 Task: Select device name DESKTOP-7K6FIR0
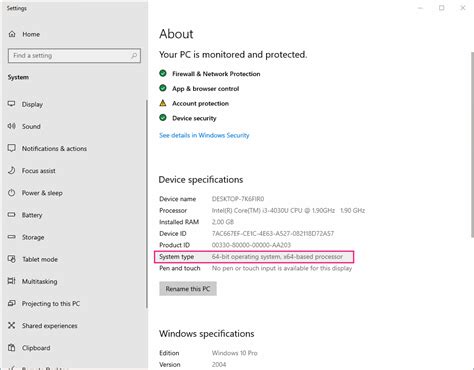(238, 199)
